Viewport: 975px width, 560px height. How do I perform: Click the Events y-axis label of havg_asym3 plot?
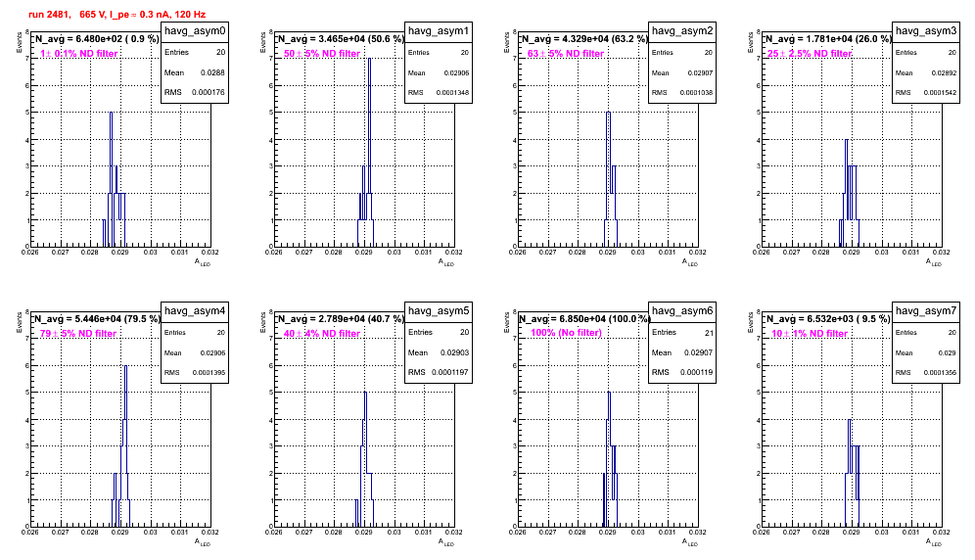click(x=751, y=42)
